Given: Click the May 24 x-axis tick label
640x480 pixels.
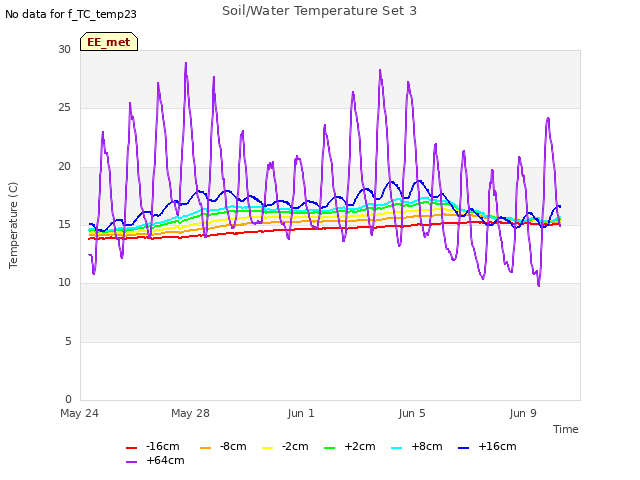Looking at the screenshot, I should [80, 413].
